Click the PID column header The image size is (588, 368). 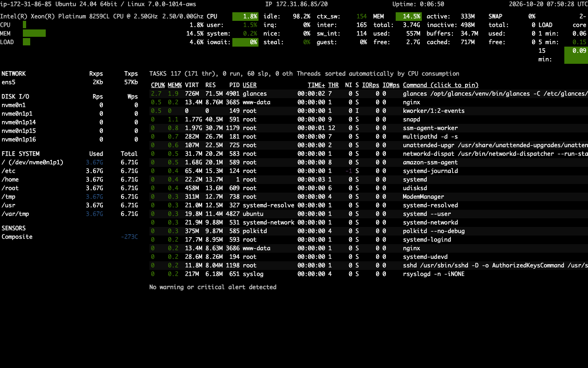(x=234, y=85)
